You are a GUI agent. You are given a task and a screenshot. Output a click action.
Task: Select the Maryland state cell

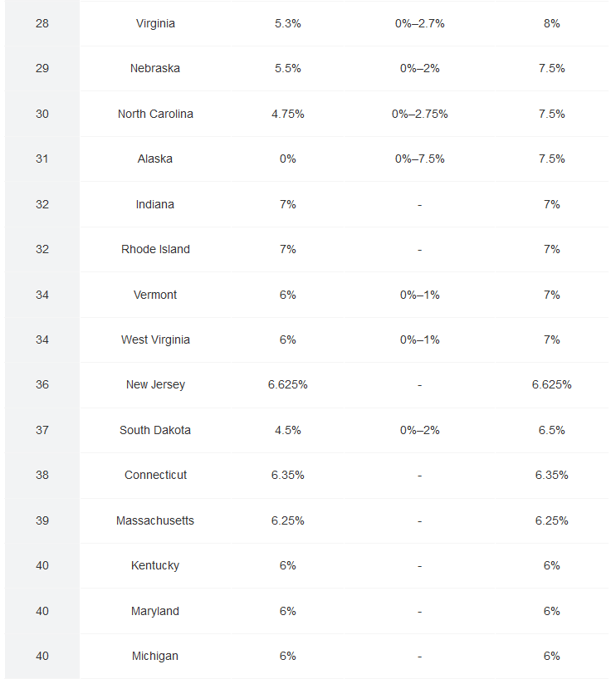(x=155, y=611)
